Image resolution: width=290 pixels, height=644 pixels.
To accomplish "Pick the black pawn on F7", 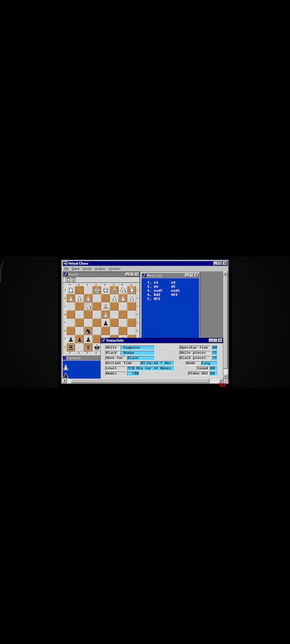I will 88,339.
